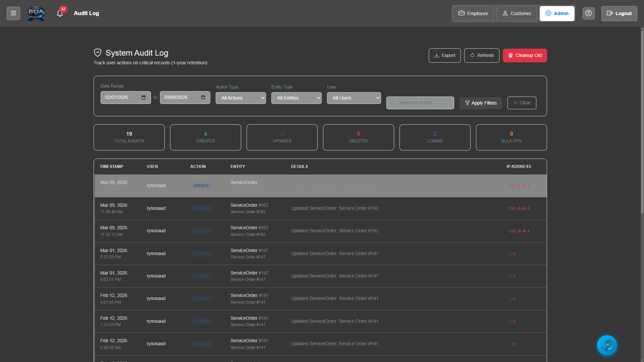This screenshot has width=644, height=362.
Task: Open the All Users dropdown
Action: (354, 98)
